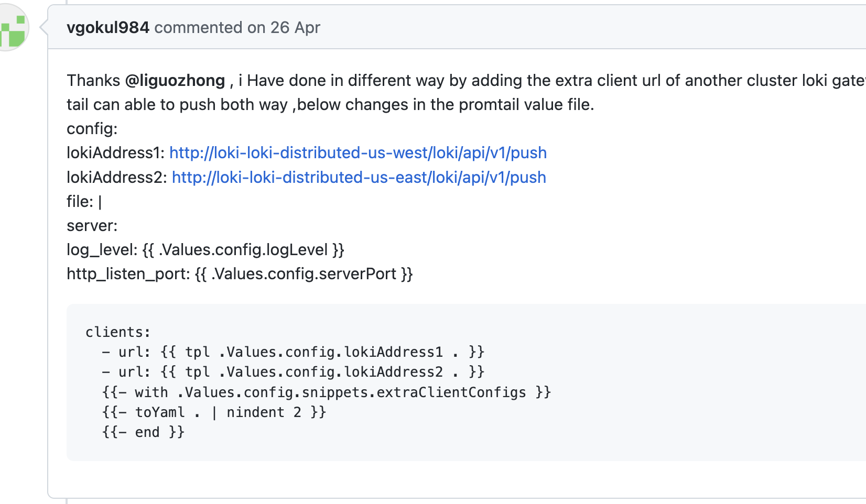This screenshot has height=504, width=866.
Task: Click the "server:" text line
Action: [92, 226]
